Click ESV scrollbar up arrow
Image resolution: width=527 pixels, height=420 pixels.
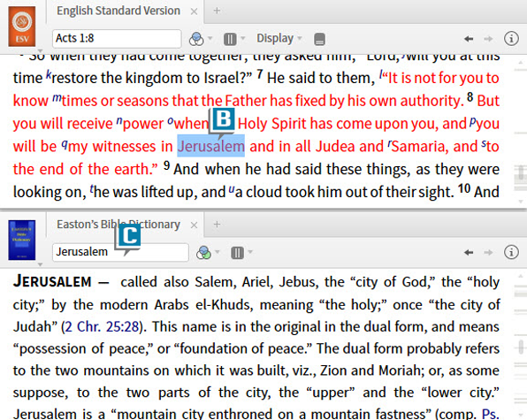click(x=520, y=63)
